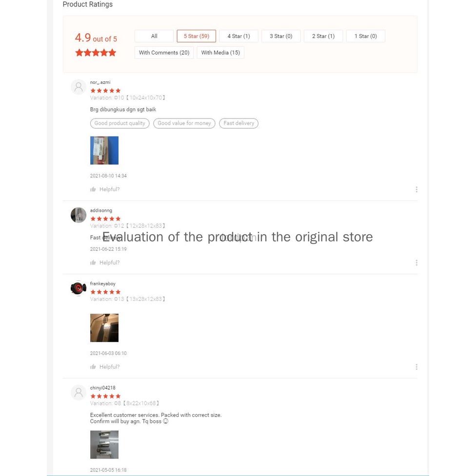
Task: Click thumbs-up Helpful icon on frankeyaboy's review
Action: tap(93, 367)
